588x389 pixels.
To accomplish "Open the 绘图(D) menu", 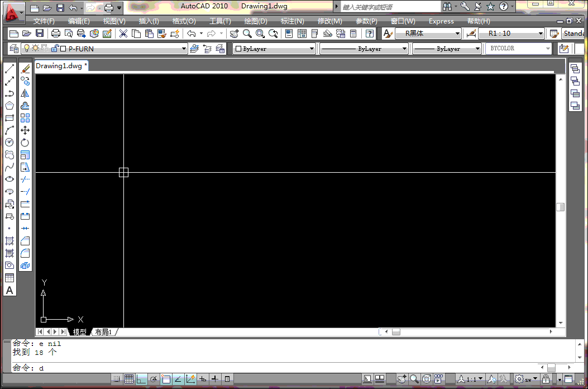I will click(256, 21).
